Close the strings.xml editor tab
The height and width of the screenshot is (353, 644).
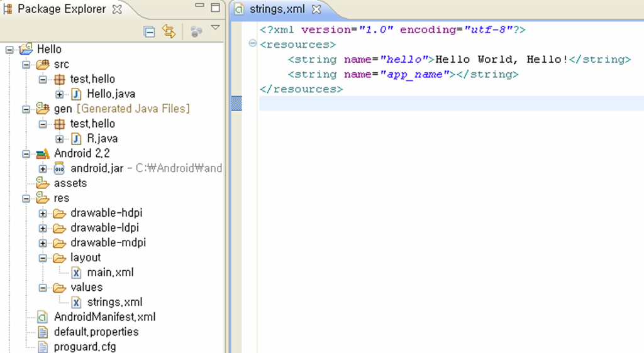(x=316, y=9)
